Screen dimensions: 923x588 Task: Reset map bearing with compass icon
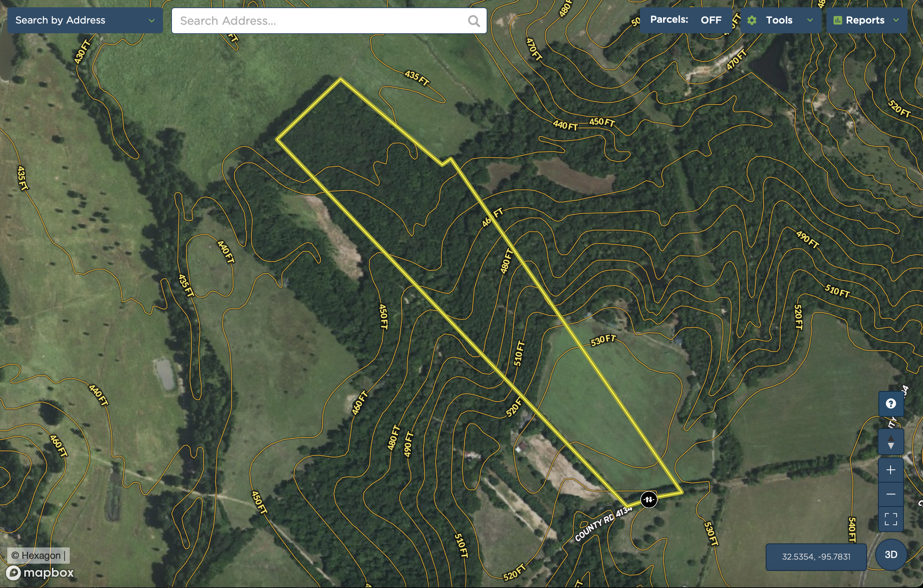point(891,442)
